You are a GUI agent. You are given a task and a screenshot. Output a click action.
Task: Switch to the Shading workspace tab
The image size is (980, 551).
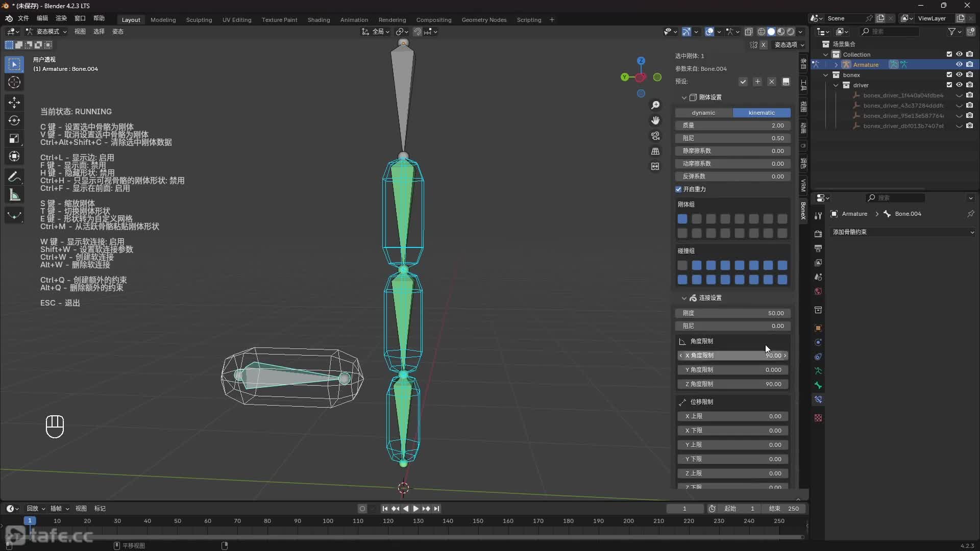click(318, 20)
